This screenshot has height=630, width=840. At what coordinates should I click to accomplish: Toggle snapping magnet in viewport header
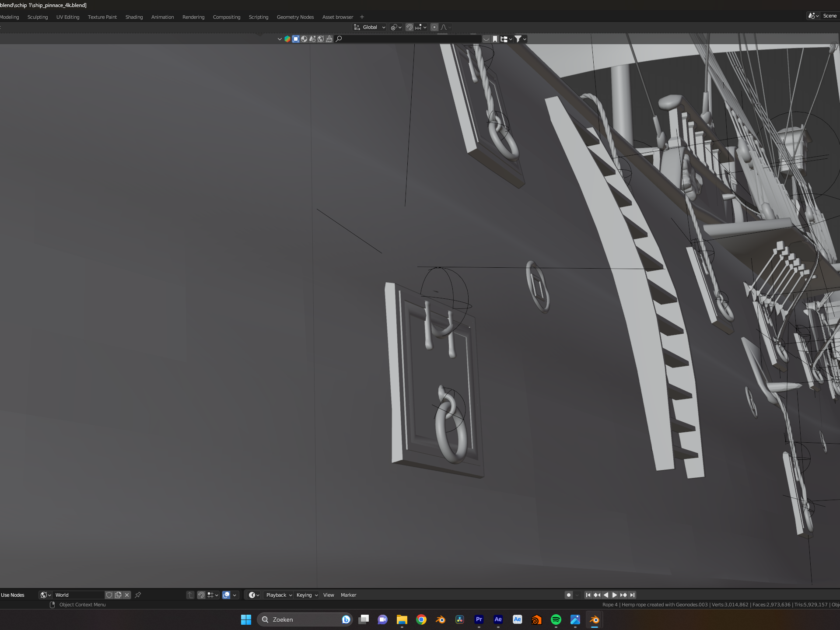[409, 27]
